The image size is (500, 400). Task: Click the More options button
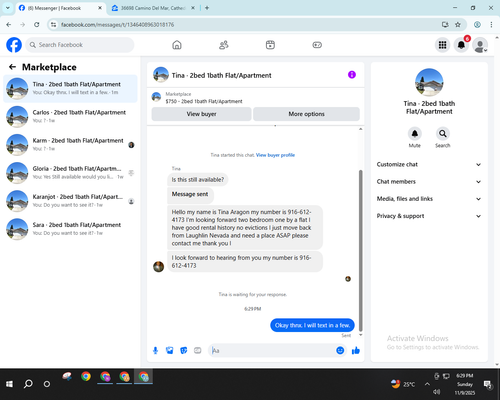point(306,114)
